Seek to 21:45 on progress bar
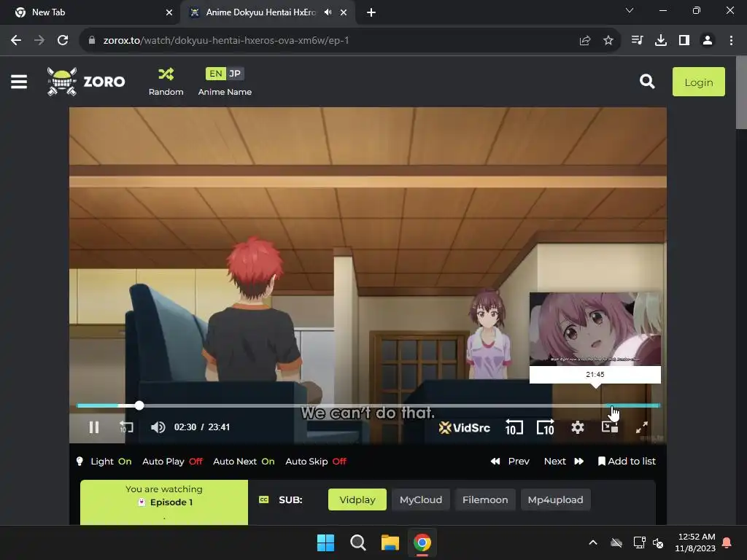 [612, 405]
